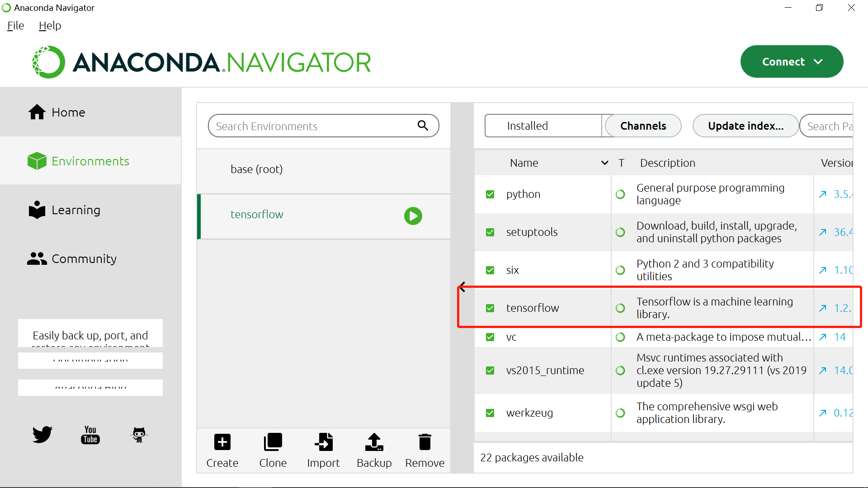Viewport: 868px width, 488px height.
Task: Toggle the tensorflow package checkbox
Action: pyautogui.click(x=490, y=308)
